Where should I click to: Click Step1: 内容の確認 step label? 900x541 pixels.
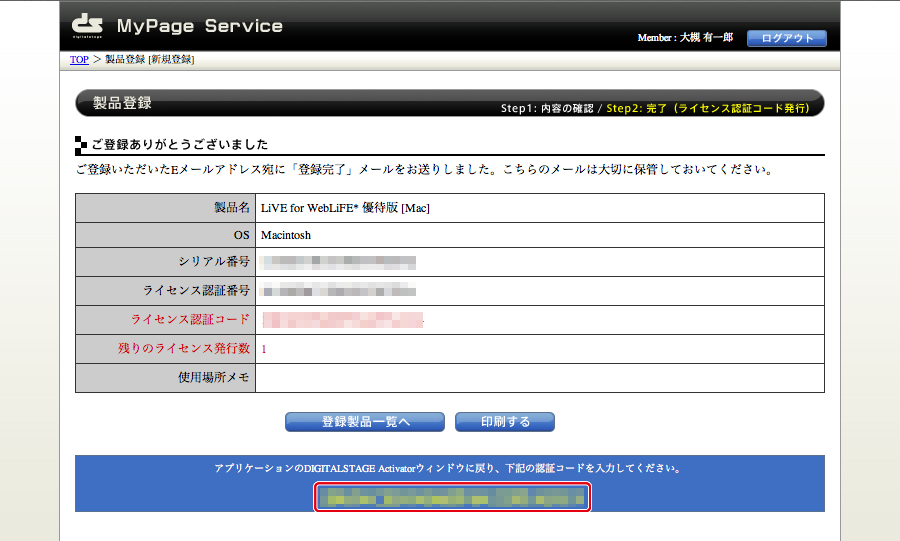547,108
